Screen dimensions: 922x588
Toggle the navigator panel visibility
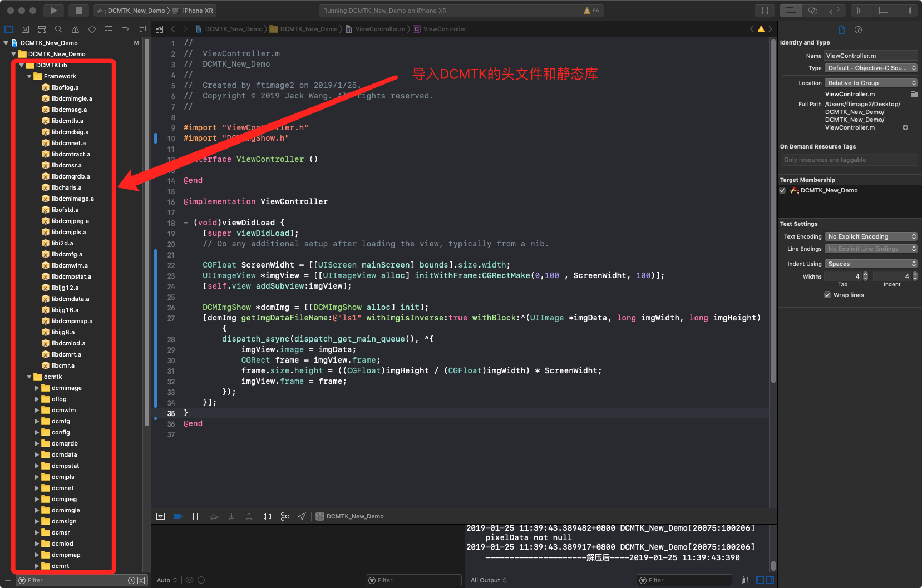pyautogui.click(x=862, y=11)
